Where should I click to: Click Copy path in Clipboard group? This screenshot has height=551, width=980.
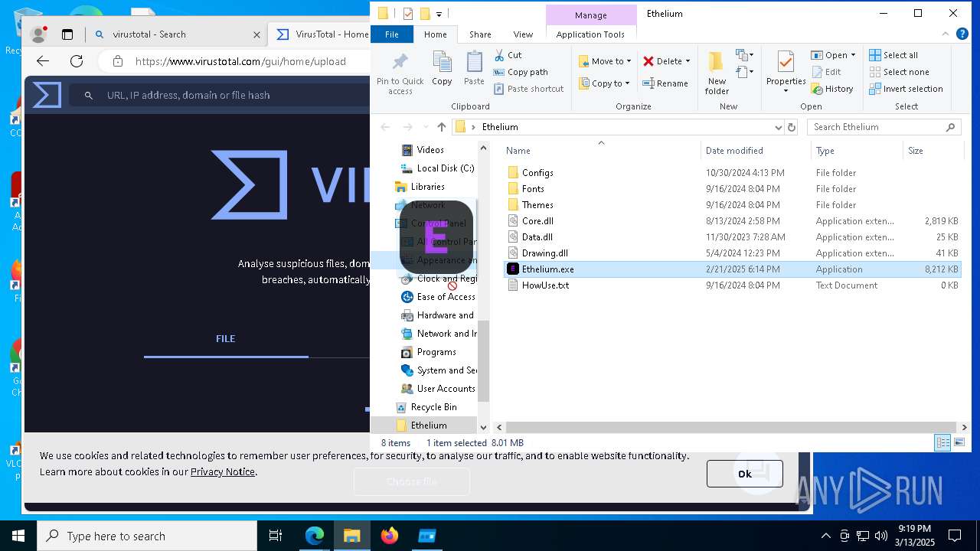coord(521,72)
